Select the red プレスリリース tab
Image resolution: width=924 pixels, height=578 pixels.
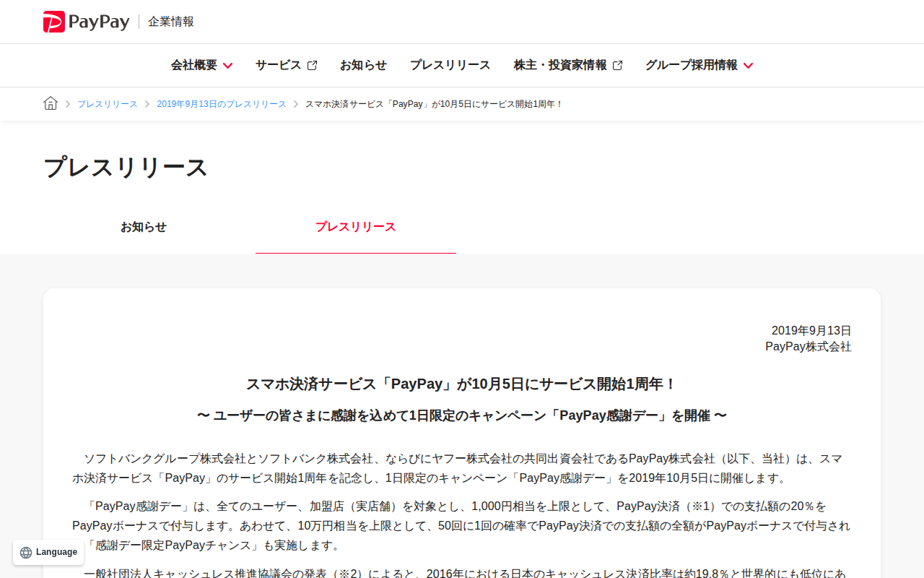[356, 227]
